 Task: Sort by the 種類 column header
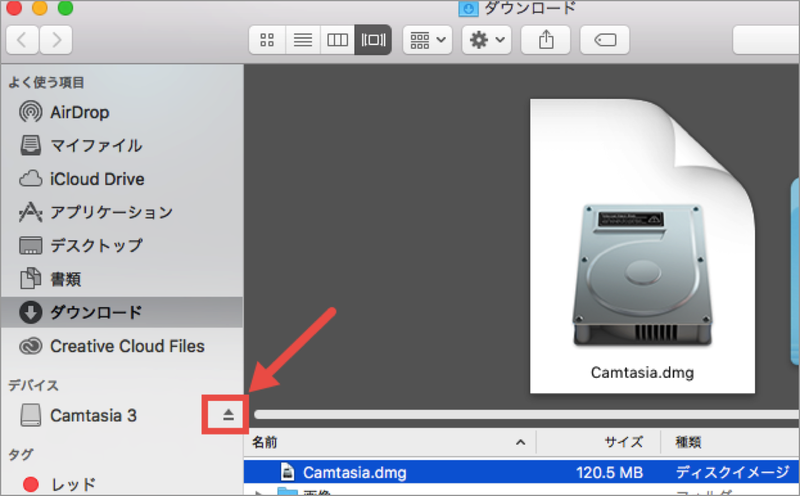click(x=731, y=442)
